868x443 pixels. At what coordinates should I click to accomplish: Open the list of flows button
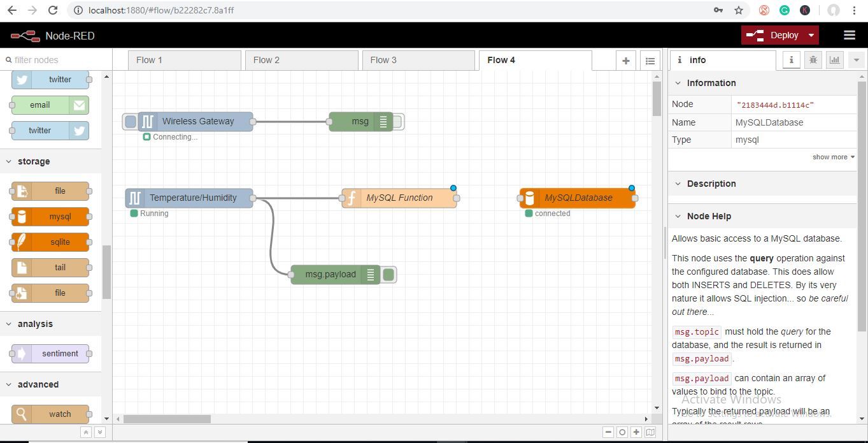pos(650,61)
